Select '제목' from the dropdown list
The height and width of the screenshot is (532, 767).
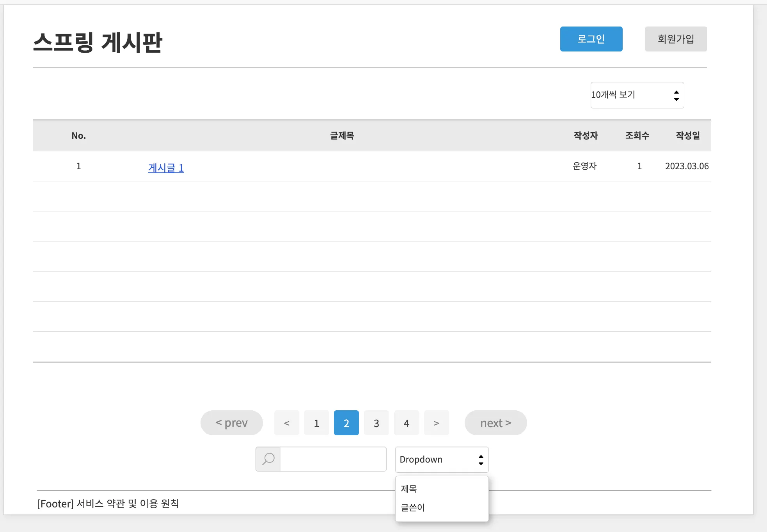[409, 489]
